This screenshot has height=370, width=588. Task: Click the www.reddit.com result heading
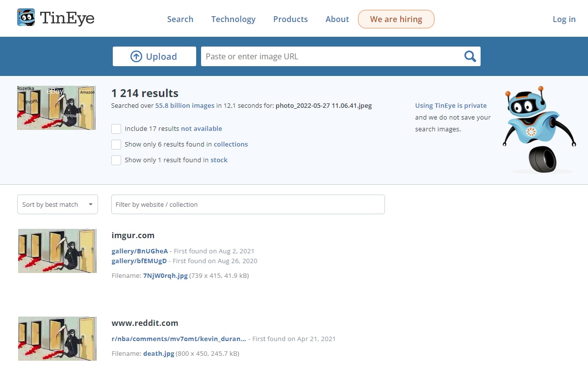[x=145, y=323]
